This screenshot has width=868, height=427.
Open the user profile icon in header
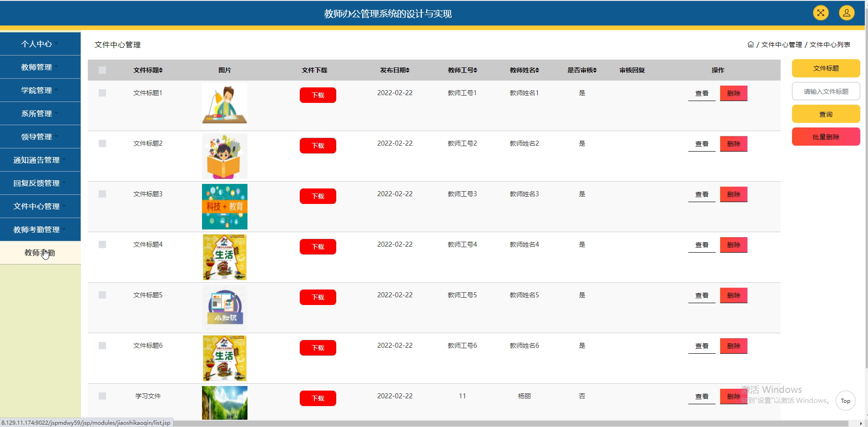point(847,13)
